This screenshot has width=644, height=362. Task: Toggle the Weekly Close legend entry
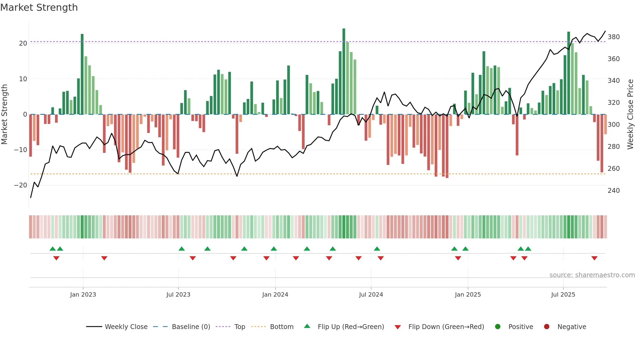[117, 327]
